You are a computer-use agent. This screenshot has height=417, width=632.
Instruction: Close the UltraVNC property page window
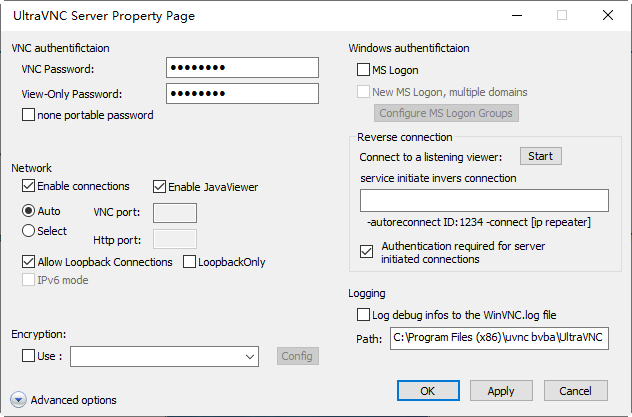[x=608, y=16]
